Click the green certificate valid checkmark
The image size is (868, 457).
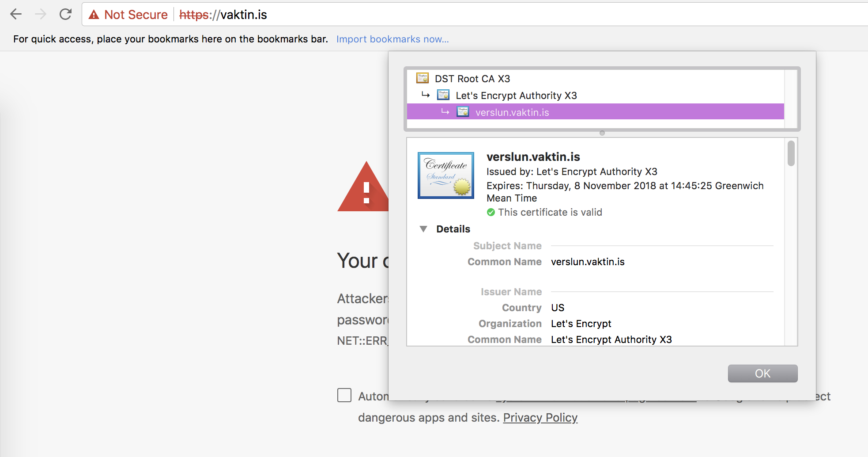491,213
